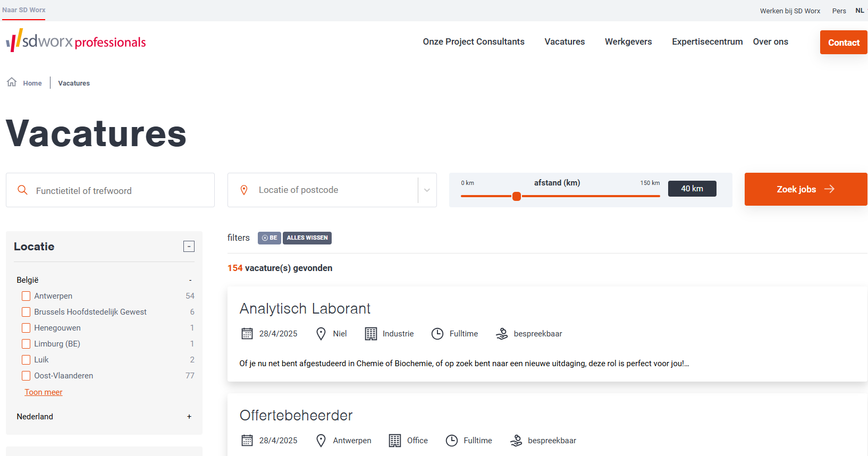Check the Antwerpen location checkbox
The image size is (868, 456).
pyautogui.click(x=26, y=296)
